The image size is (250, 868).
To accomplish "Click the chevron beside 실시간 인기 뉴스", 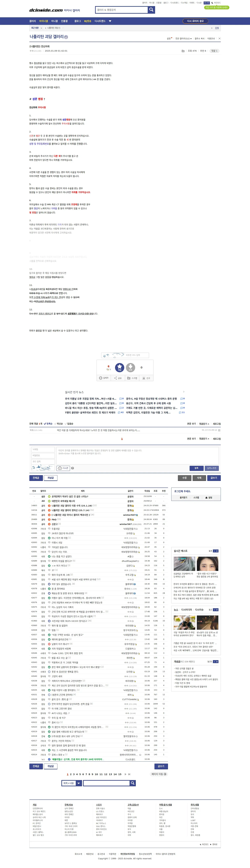I will [183, 392].
